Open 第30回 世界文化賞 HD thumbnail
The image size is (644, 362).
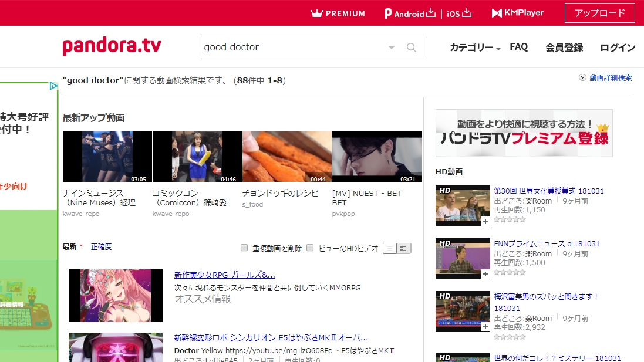coord(463,205)
